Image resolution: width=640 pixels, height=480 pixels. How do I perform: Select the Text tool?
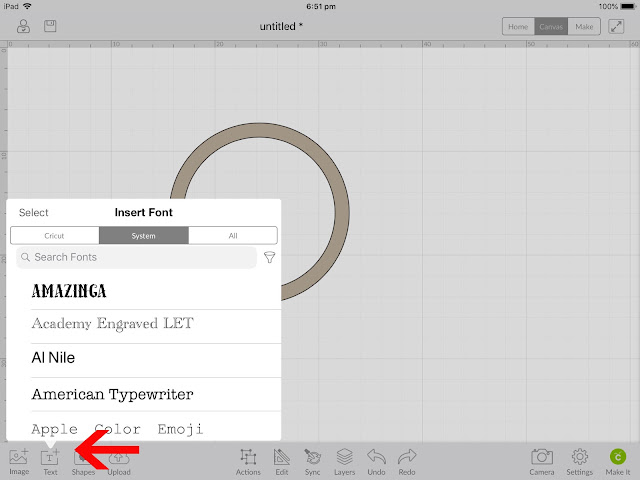(x=50, y=462)
